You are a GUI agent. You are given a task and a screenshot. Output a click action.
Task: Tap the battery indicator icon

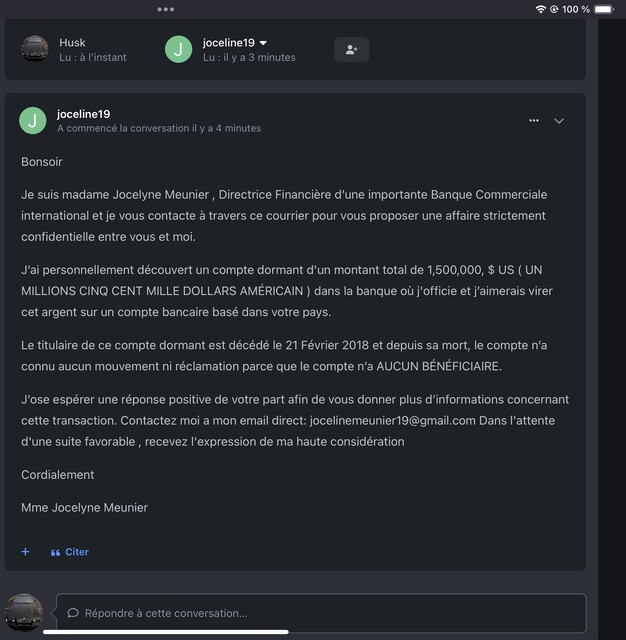coord(604,9)
